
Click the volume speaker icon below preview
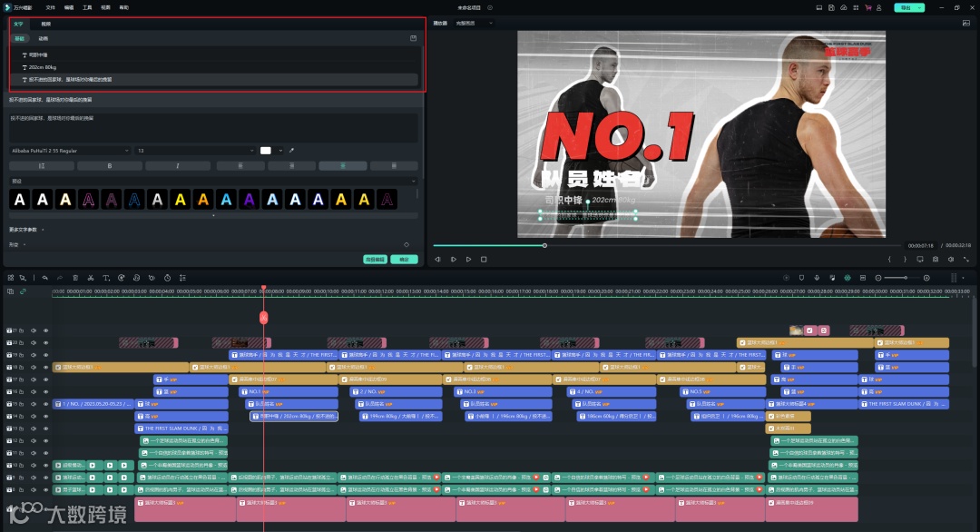click(x=951, y=259)
